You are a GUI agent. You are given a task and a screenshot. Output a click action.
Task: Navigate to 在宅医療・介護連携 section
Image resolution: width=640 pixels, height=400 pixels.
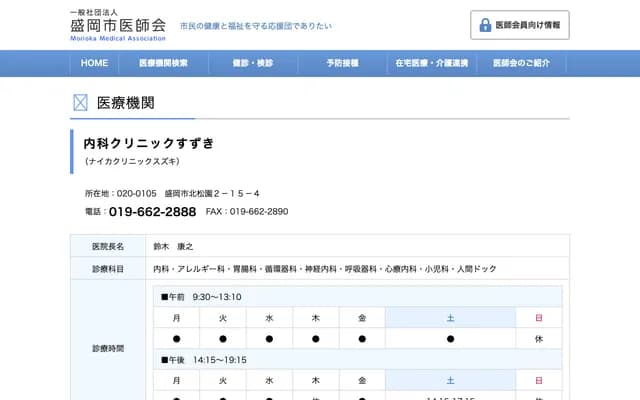pyautogui.click(x=433, y=63)
